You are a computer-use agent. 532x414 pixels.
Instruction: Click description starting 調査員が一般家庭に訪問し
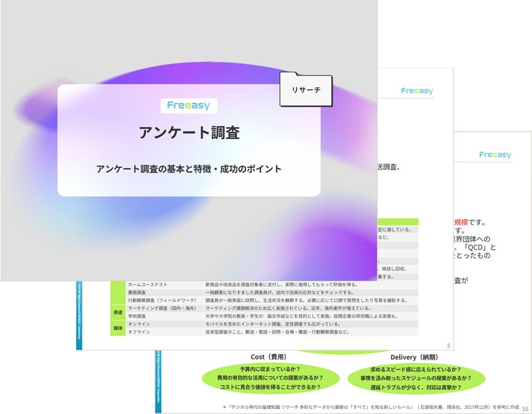pos(307,300)
